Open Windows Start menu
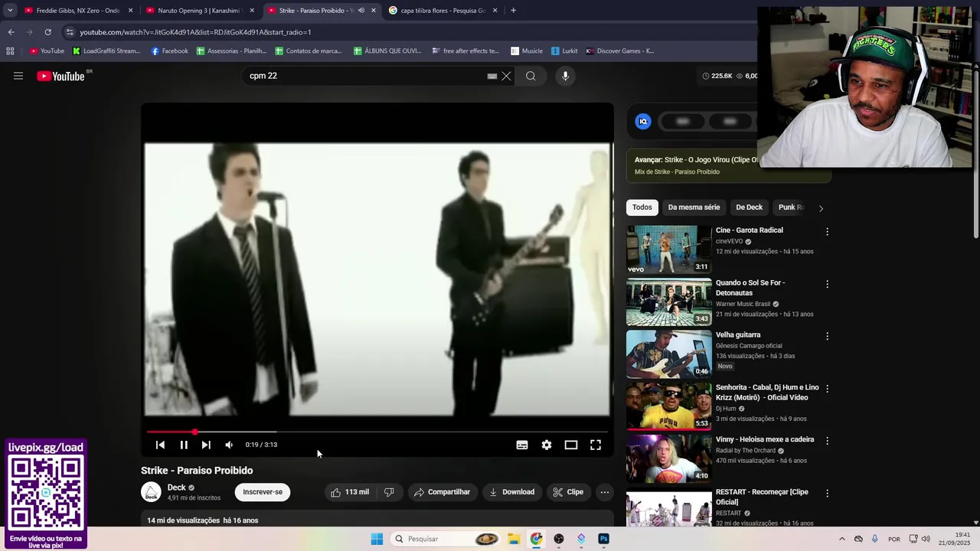This screenshot has width=980, height=551. [x=377, y=539]
